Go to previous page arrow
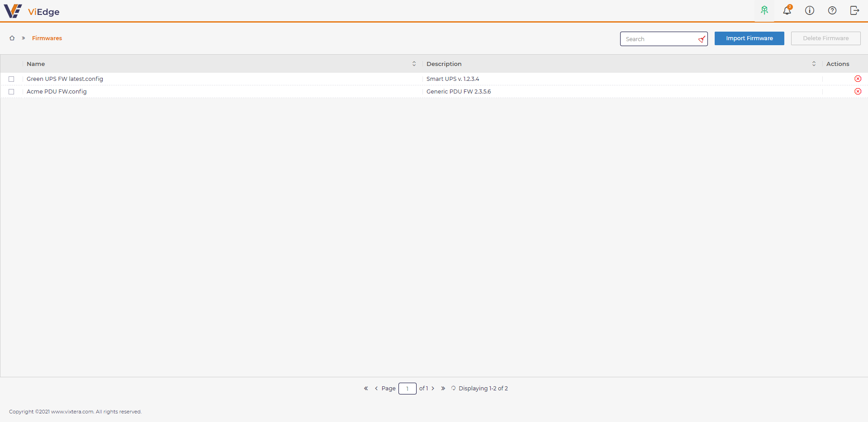The height and width of the screenshot is (422, 868). pos(376,388)
